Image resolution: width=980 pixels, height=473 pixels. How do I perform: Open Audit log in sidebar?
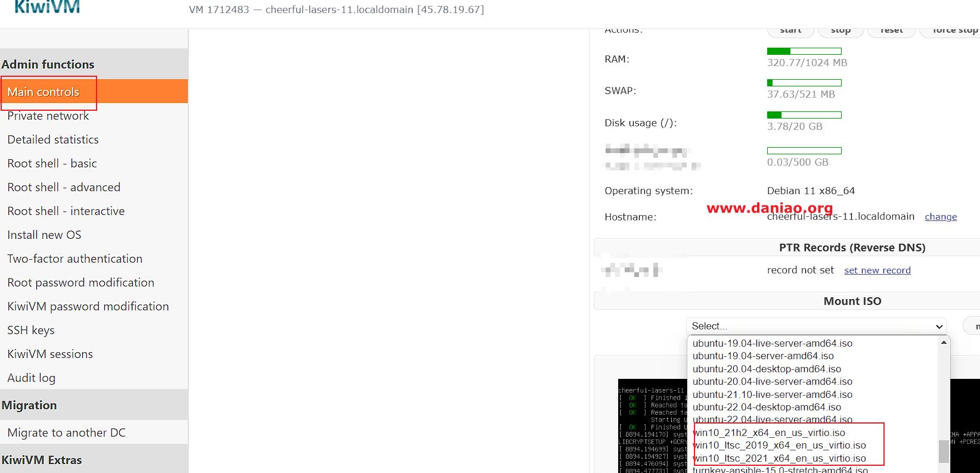point(31,378)
